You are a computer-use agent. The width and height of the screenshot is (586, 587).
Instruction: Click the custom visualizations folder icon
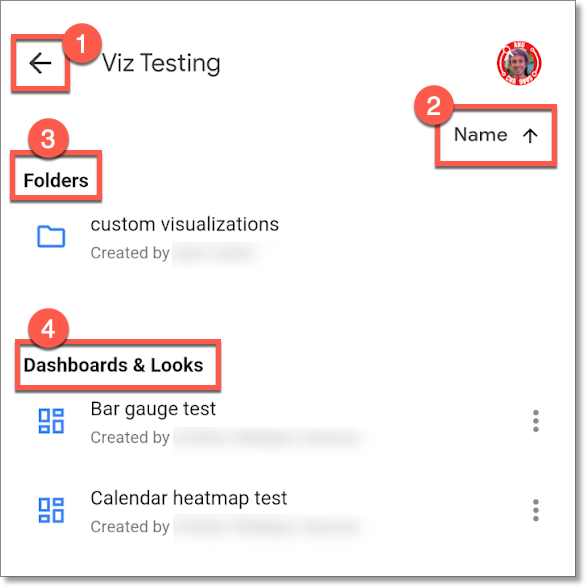pos(51,237)
